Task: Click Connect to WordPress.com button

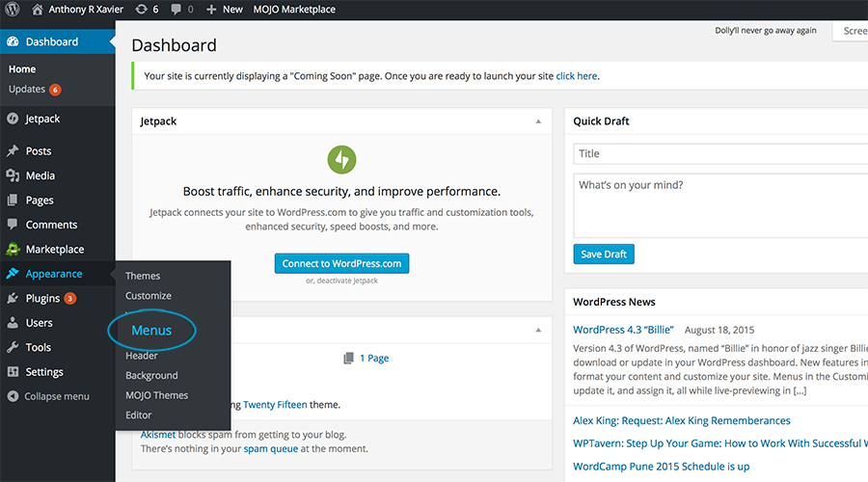Action: (341, 263)
